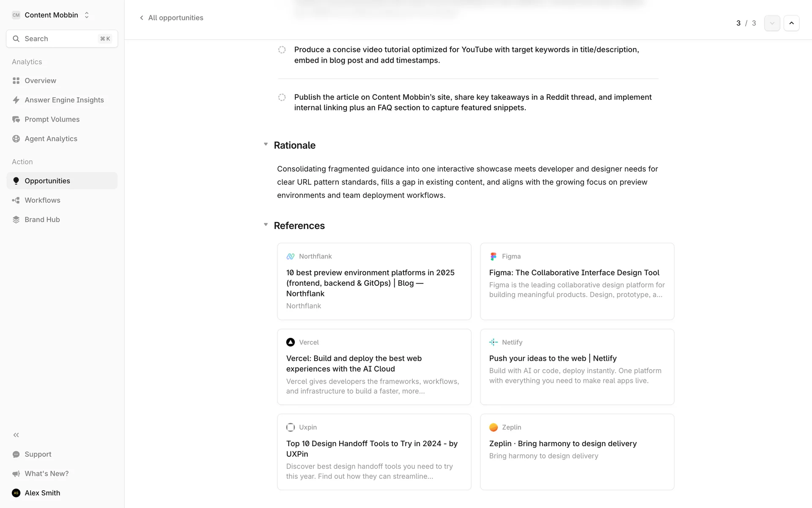812x508 pixels.
Task: Toggle the Publish article task circle
Action: (x=282, y=97)
